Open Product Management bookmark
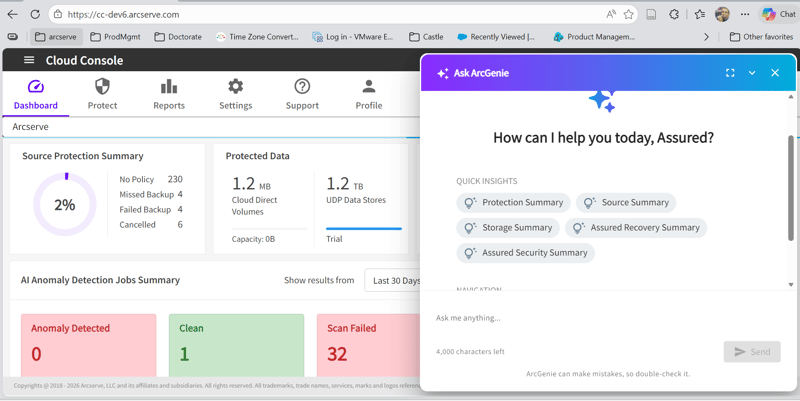The width and height of the screenshot is (800, 401). [594, 37]
